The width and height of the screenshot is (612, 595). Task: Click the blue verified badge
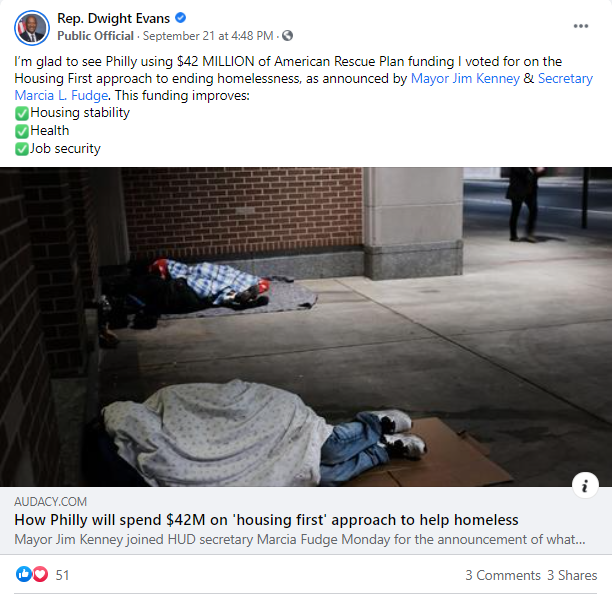180,18
